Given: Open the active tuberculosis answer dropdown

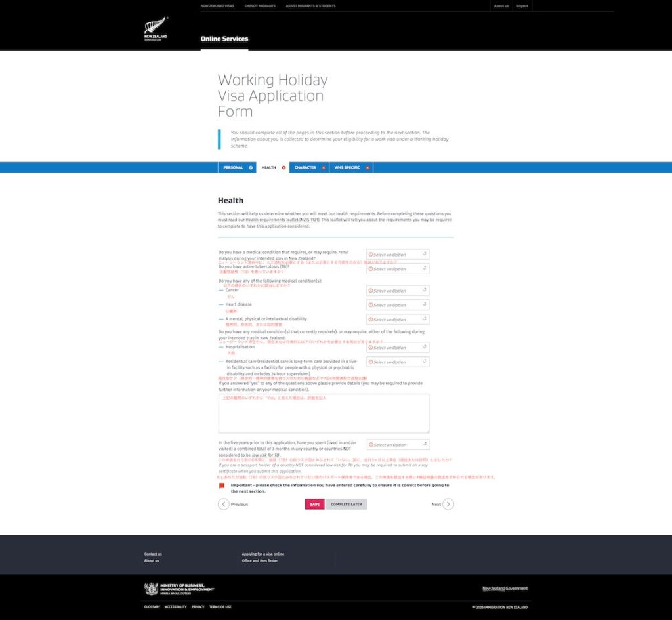Looking at the screenshot, I should tap(398, 269).
